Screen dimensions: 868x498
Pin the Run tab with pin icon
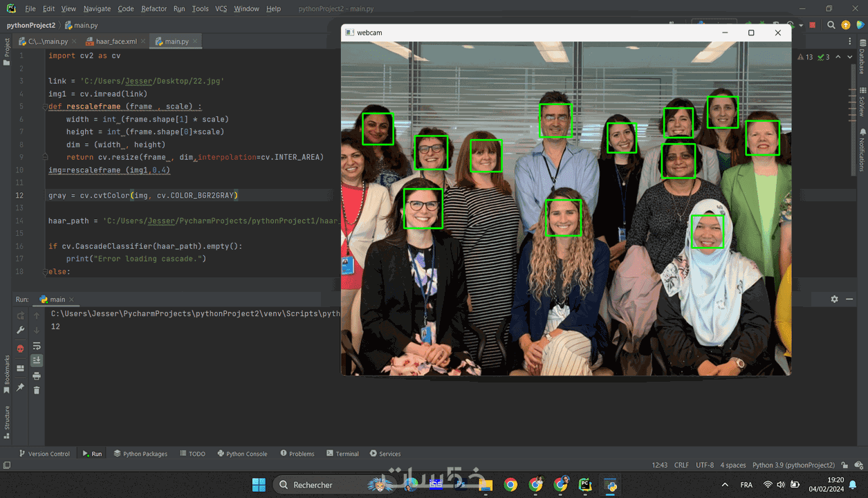pyautogui.click(x=20, y=387)
